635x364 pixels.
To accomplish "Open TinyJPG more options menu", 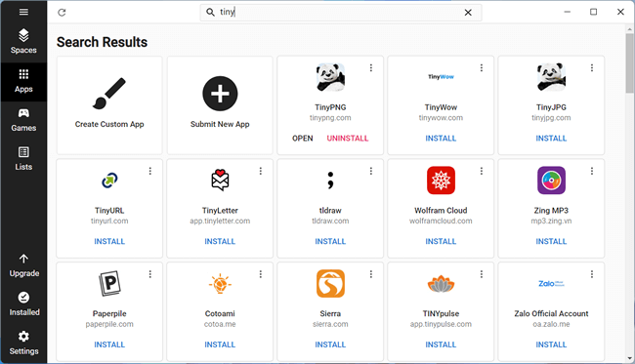I will (x=592, y=68).
